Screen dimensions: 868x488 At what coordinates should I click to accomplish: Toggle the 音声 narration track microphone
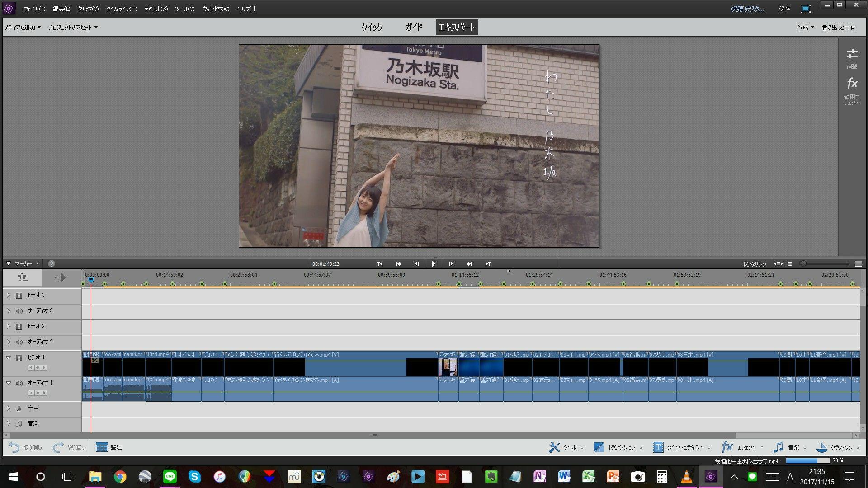pyautogui.click(x=19, y=408)
